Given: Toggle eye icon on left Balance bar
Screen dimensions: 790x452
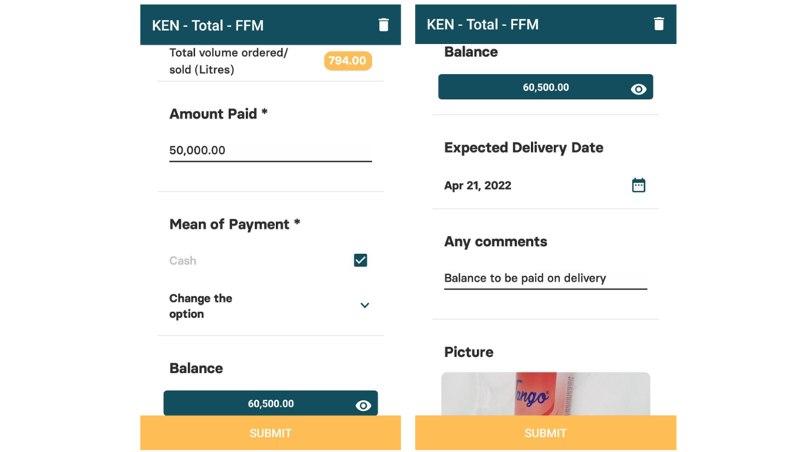Looking at the screenshot, I should click(363, 405).
